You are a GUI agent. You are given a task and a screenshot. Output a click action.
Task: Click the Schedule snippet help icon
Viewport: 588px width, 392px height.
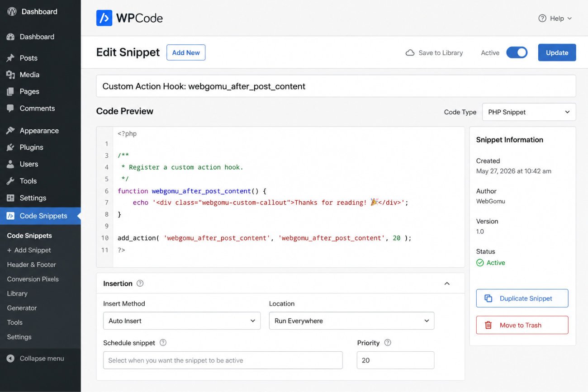point(163,343)
